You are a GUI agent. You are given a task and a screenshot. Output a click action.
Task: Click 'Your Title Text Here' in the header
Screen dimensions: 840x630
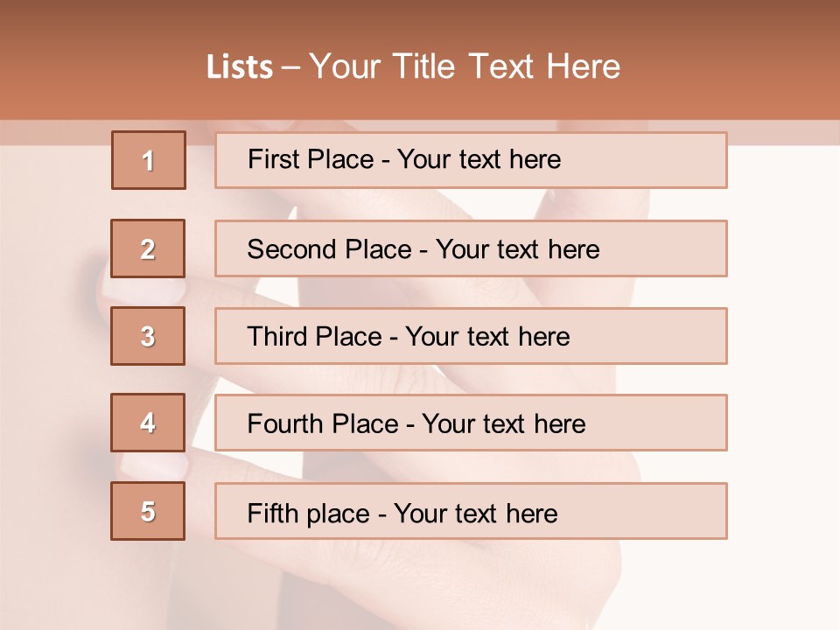click(465, 66)
